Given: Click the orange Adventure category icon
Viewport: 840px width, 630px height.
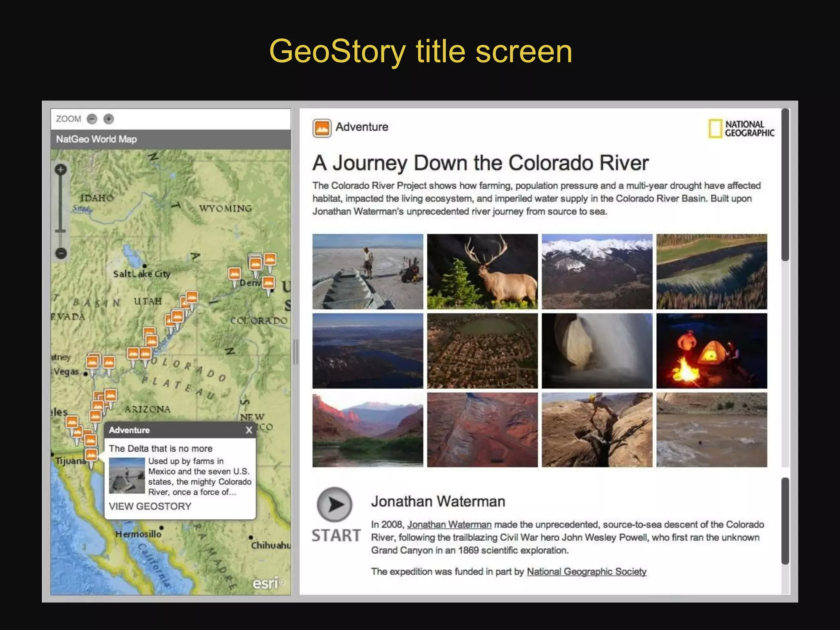Looking at the screenshot, I should click(x=322, y=128).
